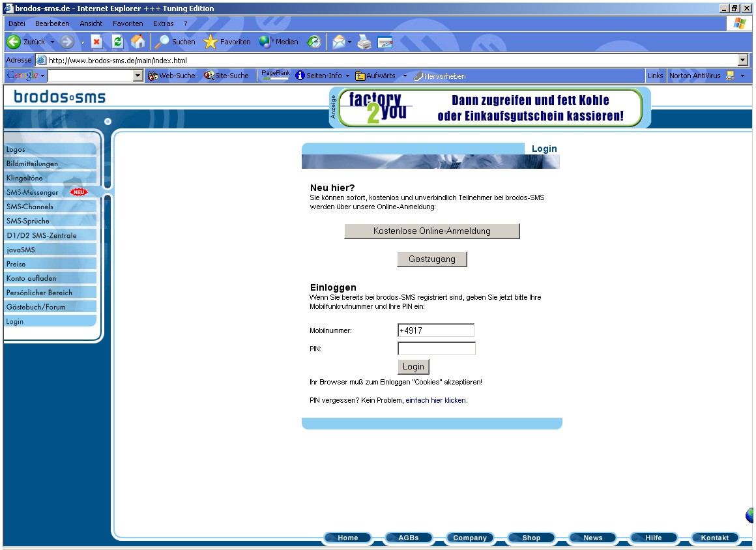Stop page loading with the red X icon
Image resolution: width=756 pixels, height=550 pixels.
pos(97,42)
